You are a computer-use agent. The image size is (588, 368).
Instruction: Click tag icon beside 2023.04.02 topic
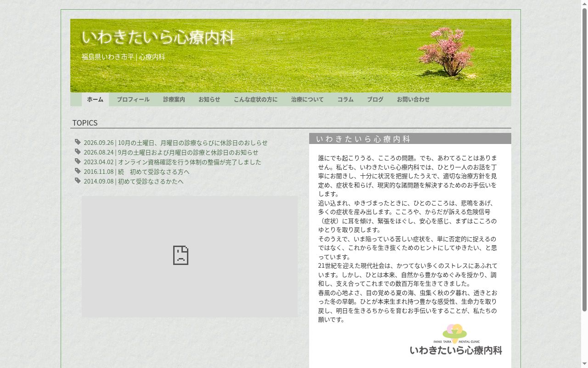(x=78, y=161)
